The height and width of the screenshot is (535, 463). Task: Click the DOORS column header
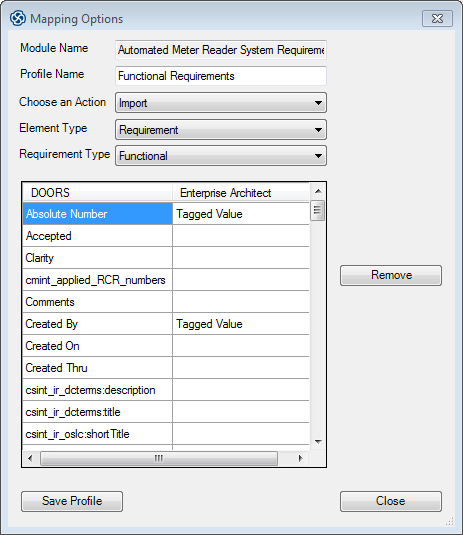pos(98,193)
